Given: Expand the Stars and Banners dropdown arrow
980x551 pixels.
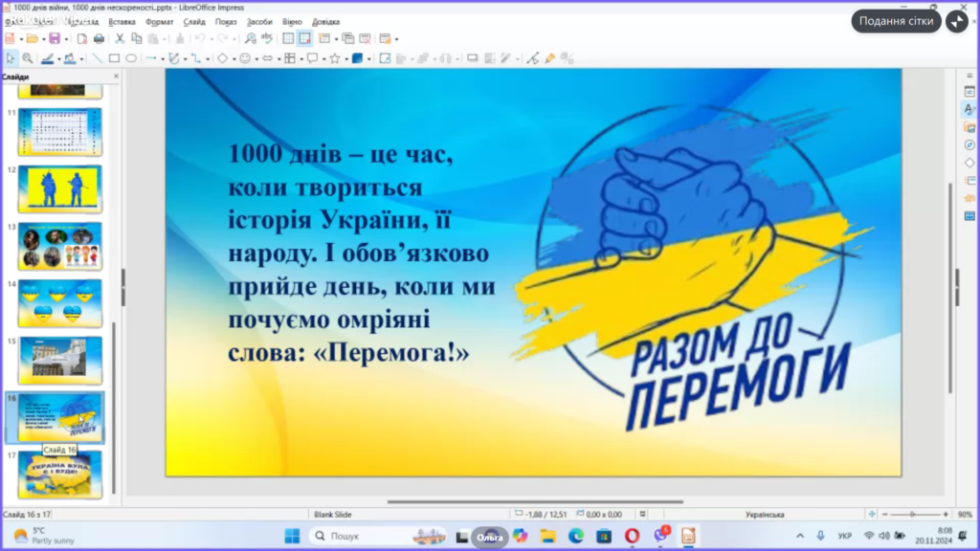Looking at the screenshot, I should (345, 58).
